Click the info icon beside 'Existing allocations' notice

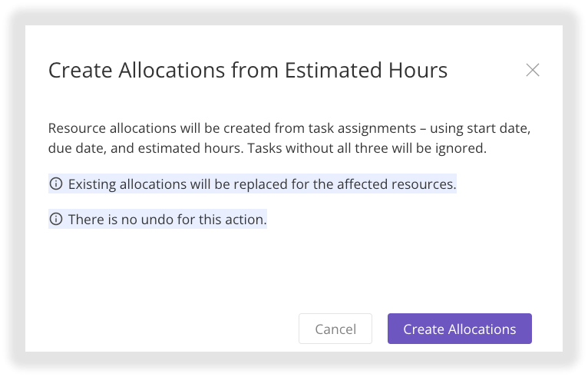pos(56,184)
